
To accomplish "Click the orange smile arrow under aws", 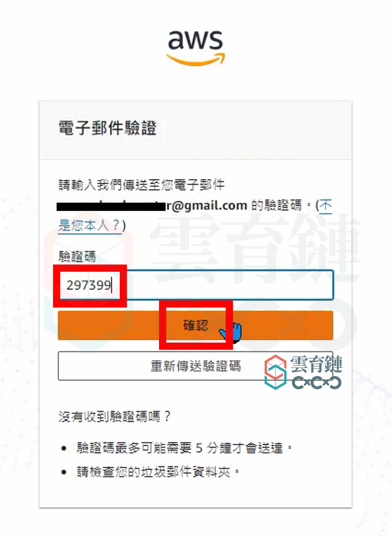I will click(195, 59).
